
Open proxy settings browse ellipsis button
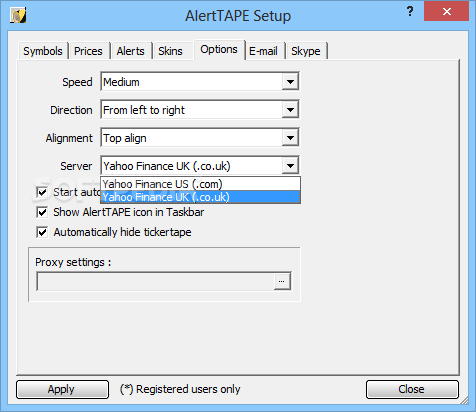[282, 282]
